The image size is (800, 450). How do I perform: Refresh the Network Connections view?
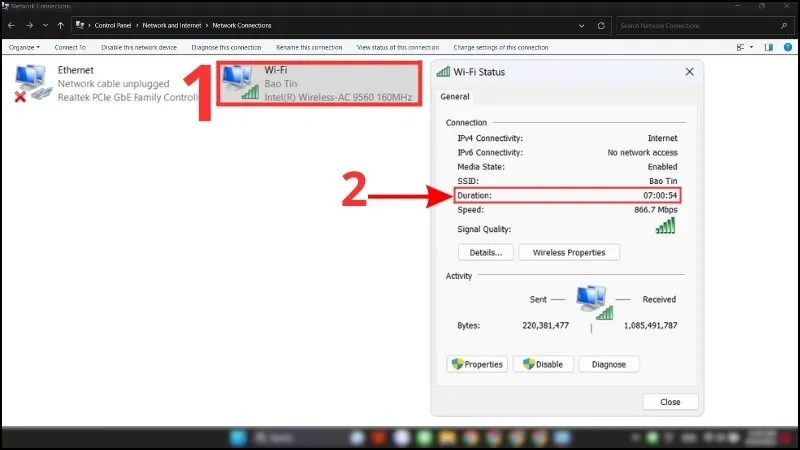coord(601,26)
